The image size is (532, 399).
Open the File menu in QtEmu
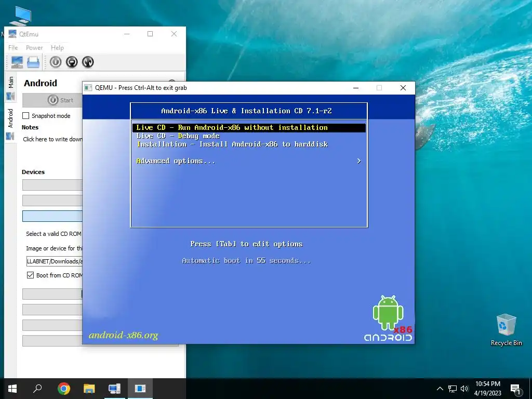click(13, 47)
